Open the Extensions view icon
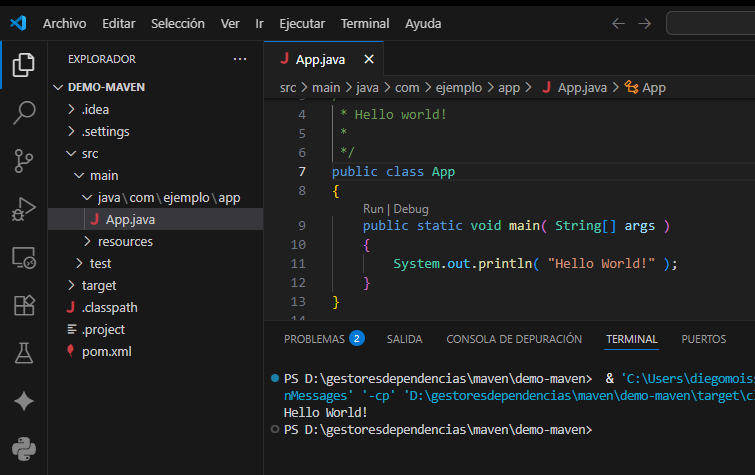Image resolution: width=755 pixels, height=475 pixels. click(23, 306)
